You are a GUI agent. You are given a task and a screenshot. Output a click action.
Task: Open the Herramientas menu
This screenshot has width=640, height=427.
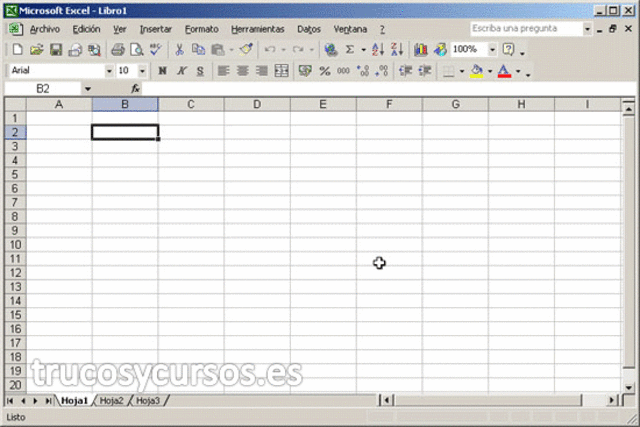click(258, 29)
